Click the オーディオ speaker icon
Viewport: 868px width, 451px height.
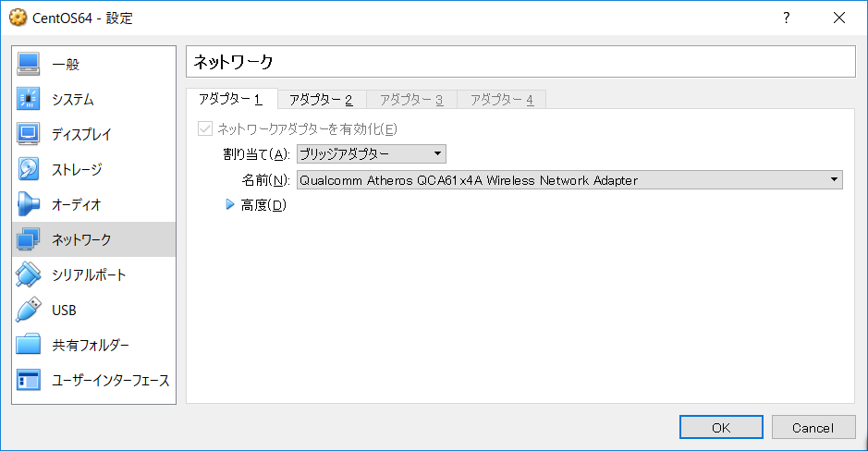point(28,204)
